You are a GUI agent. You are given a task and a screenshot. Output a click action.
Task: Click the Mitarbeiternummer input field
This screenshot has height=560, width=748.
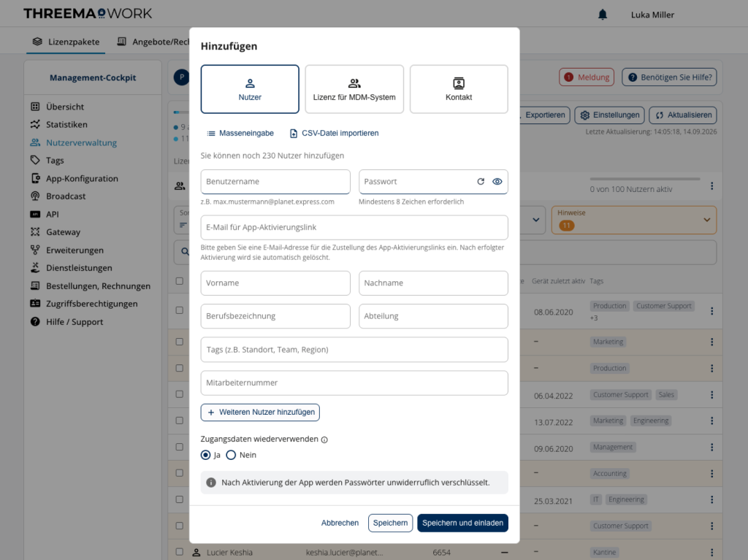point(354,383)
